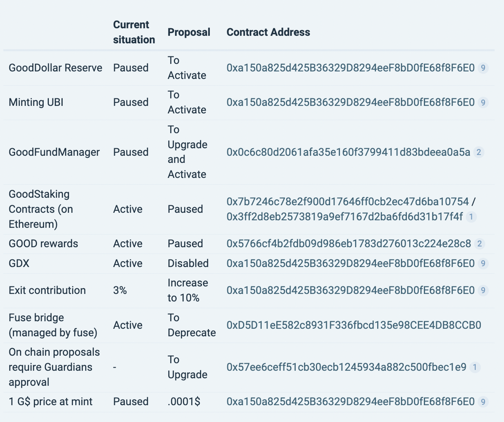504x422 pixels.
Task: Open GoodStaking address starting with 0x3ff2d8eb
Action: [x=344, y=217]
